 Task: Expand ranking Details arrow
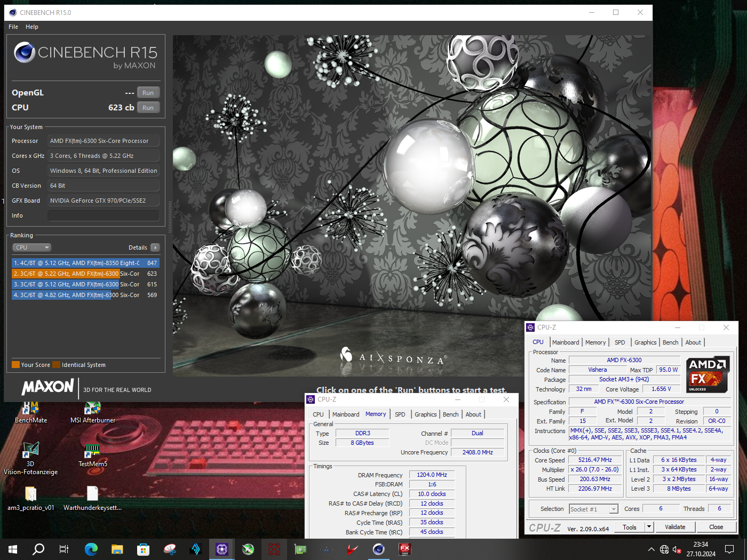click(155, 247)
